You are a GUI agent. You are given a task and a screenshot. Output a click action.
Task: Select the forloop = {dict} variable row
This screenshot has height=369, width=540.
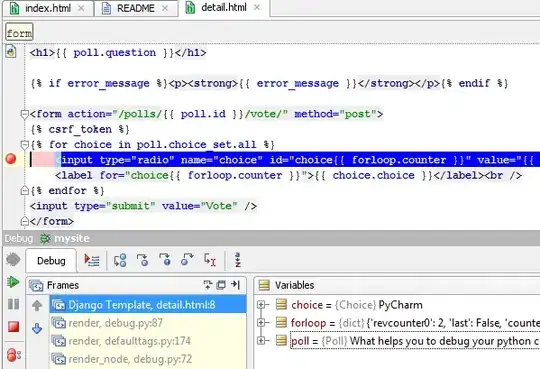click(x=415, y=323)
